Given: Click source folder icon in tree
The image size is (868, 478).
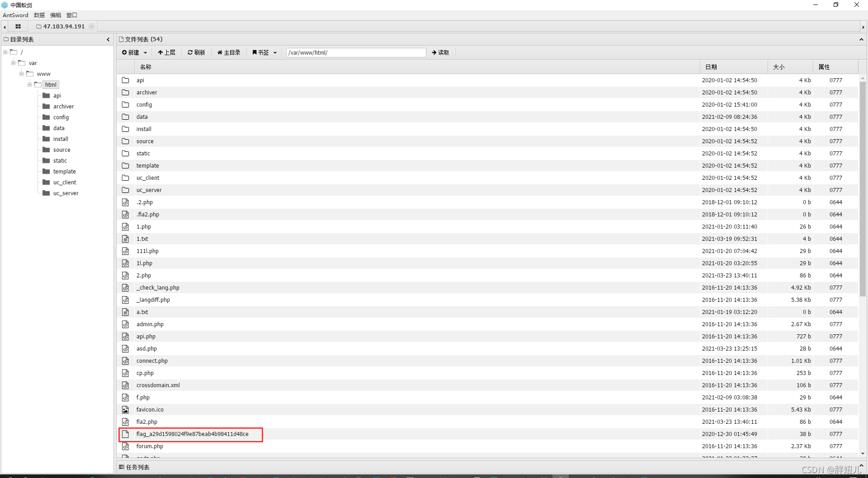Looking at the screenshot, I should 46,150.
